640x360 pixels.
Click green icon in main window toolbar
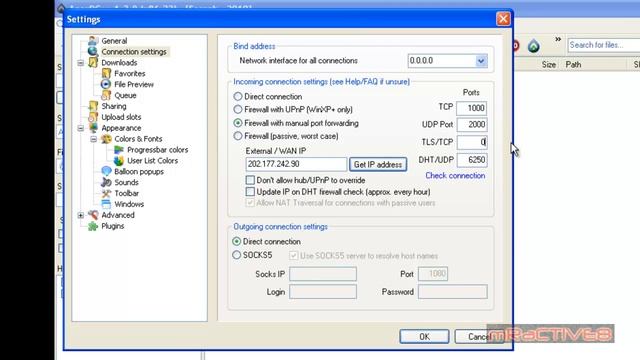533,46
